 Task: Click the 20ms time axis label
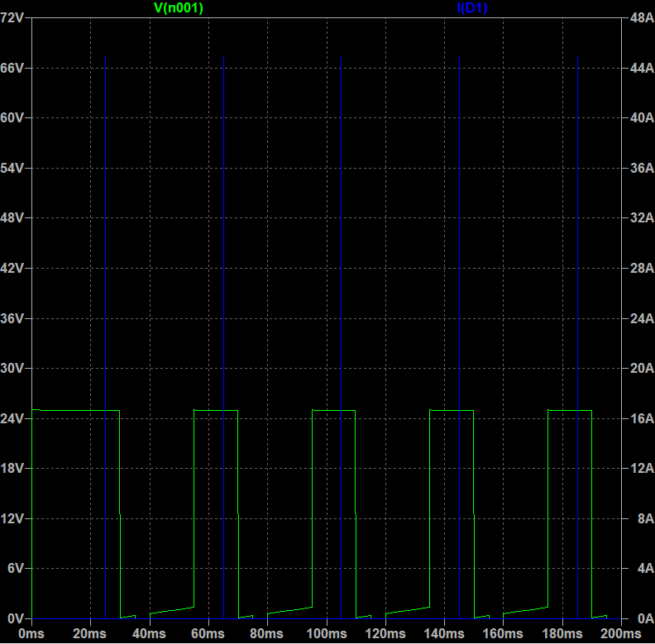(x=90, y=633)
